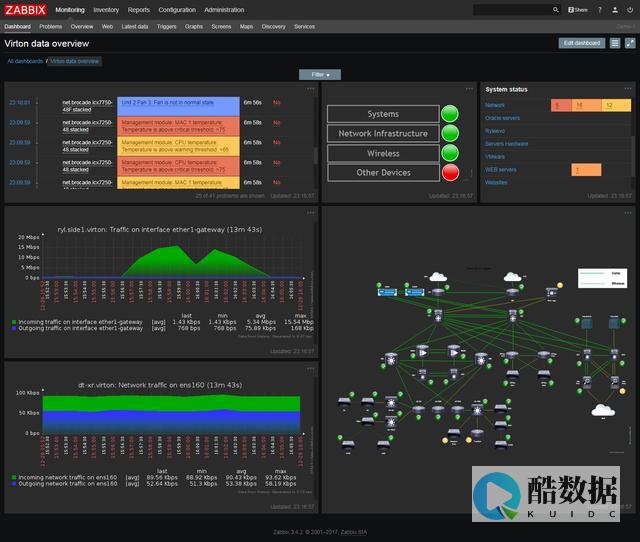This screenshot has width=640, height=542.
Task: Click the red Other Devices status circle
Action: pyautogui.click(x=450, y=173)
